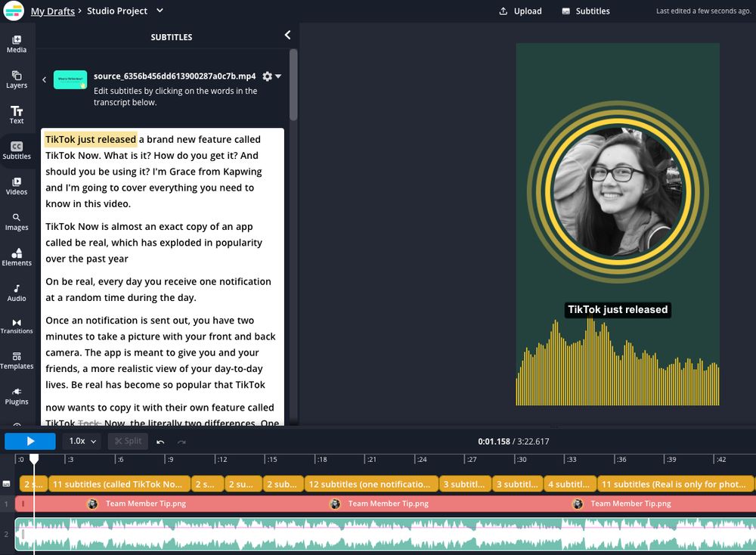Click the Upload button
The width and height of the screenshot is (756, 555).
520,11
